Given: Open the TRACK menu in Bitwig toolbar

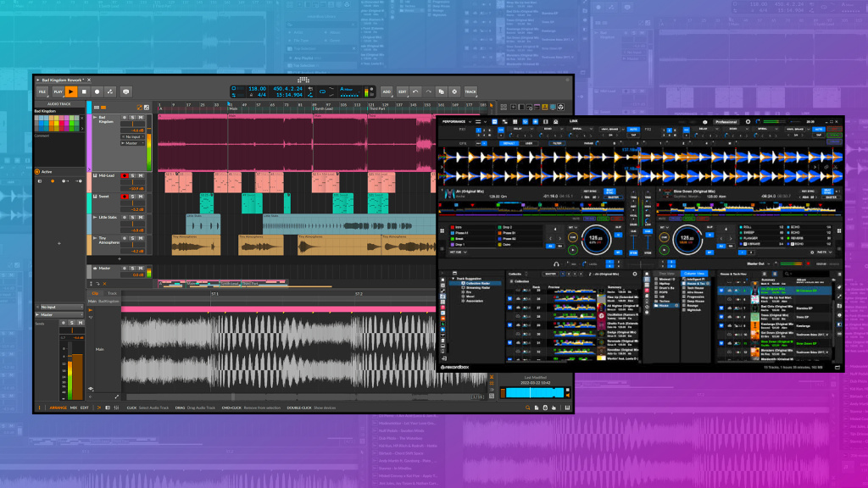Looking at the screenshot, I should (470, 91).
